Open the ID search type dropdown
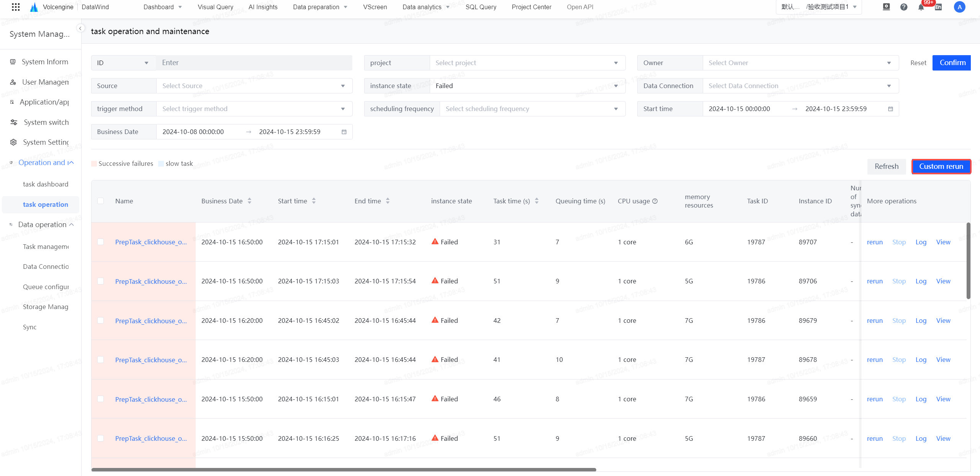This screenshot has width=980, height=476. click(123, 63)
